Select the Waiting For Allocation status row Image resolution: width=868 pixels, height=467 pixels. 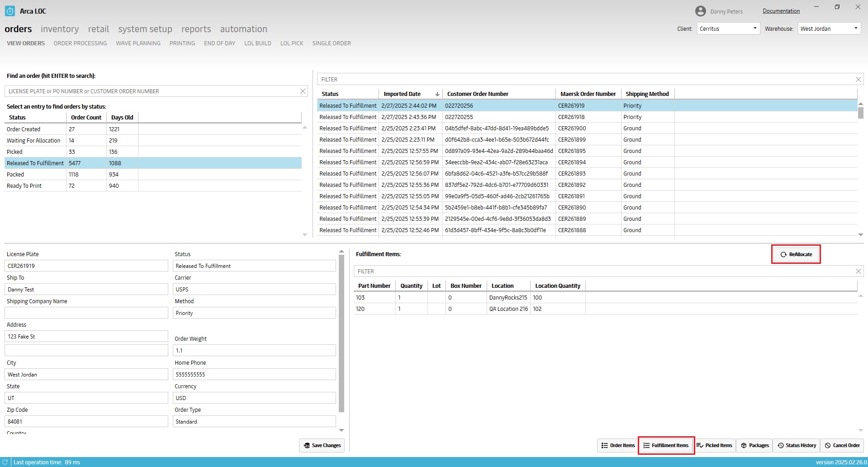pos(153,140)
